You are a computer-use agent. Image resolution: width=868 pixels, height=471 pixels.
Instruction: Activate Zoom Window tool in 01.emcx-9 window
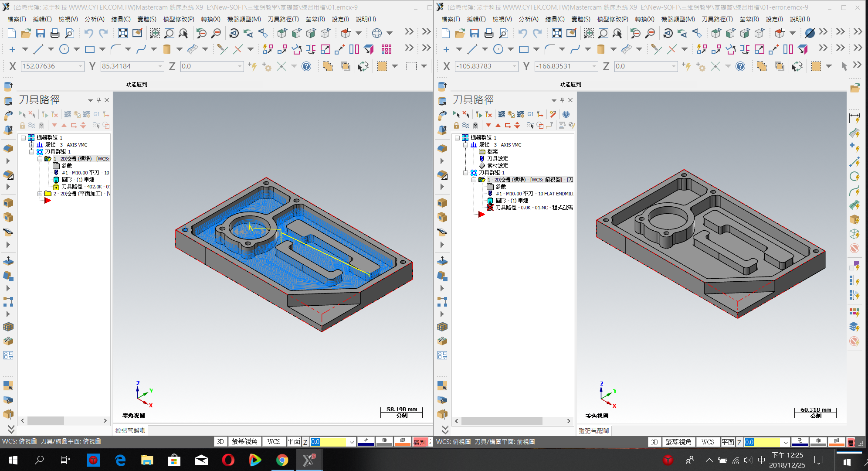point(155,33)
